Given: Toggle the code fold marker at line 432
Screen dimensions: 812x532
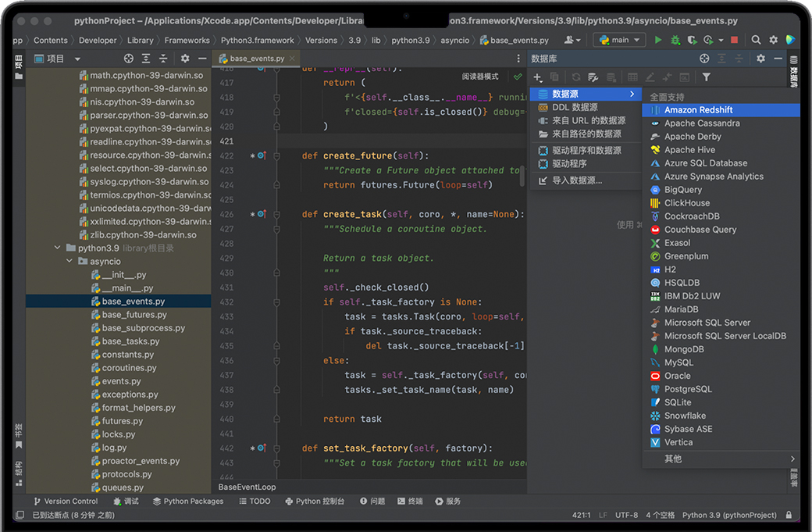Looking at the screenshot, I should pyautogui.click(x=276, y=302).
